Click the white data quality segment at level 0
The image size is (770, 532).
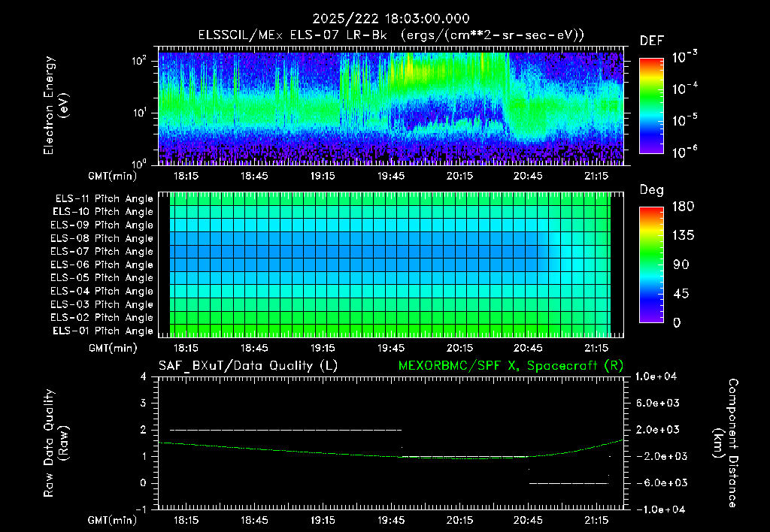[568, 483]
